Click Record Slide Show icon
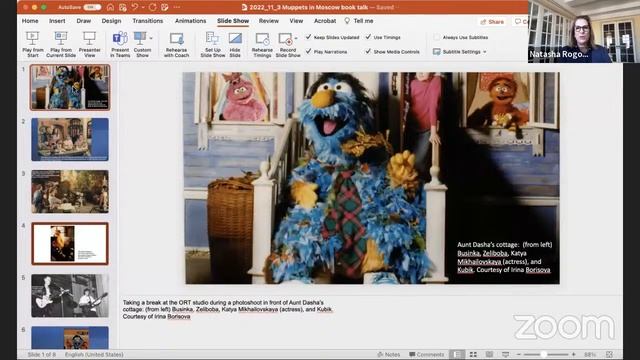This screenshot has width=640, height=360. [286, 39]
